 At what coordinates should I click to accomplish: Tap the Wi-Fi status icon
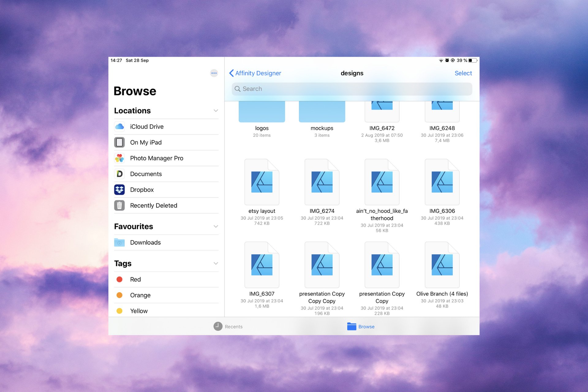click(441, 60)
